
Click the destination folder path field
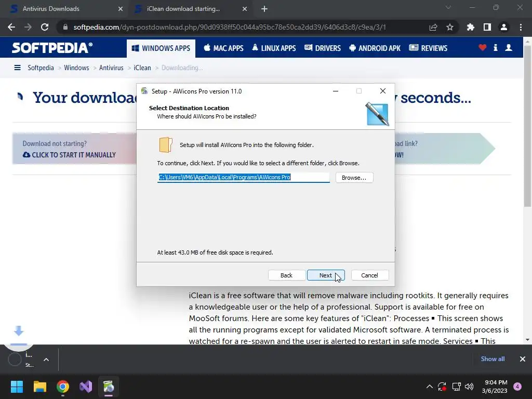click(243, 177)
